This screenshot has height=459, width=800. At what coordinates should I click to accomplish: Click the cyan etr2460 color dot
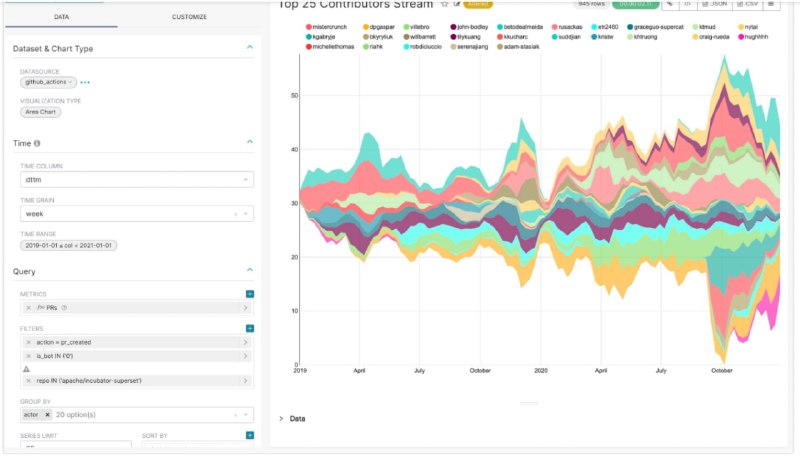(594, 27)
